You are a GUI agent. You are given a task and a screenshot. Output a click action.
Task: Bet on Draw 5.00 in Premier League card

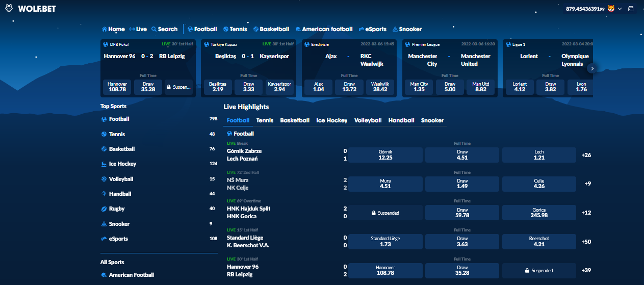tap(450, 87)
